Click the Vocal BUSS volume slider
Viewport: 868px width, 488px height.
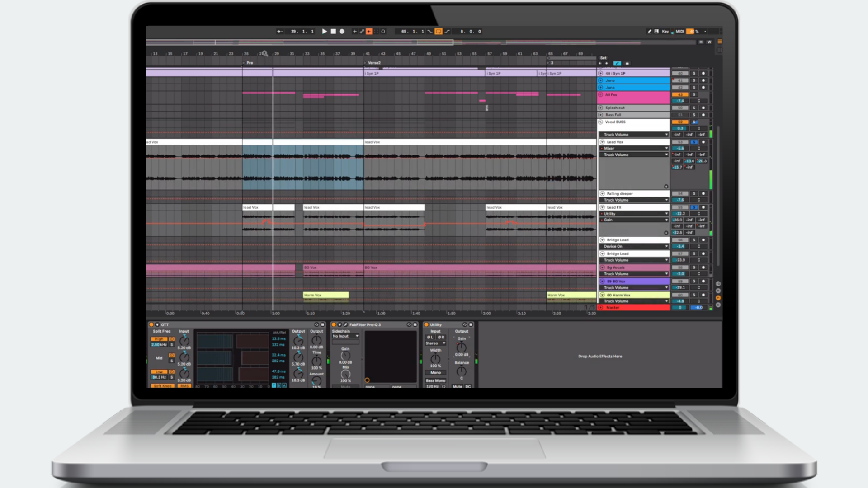tap(680, 128)
